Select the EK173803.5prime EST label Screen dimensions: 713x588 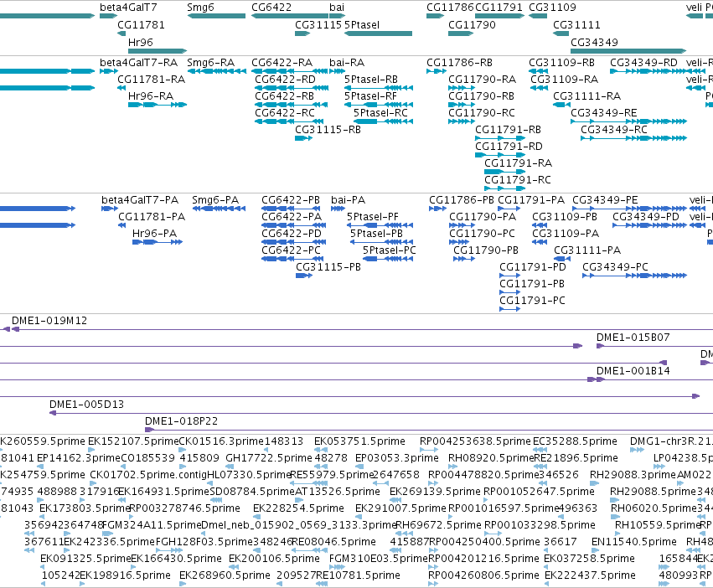tap(85, 508)
